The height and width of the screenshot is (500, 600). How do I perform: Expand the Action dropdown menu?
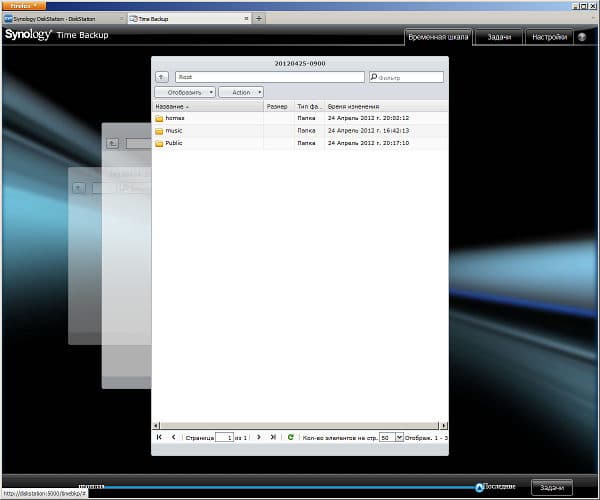pos(241,92)
